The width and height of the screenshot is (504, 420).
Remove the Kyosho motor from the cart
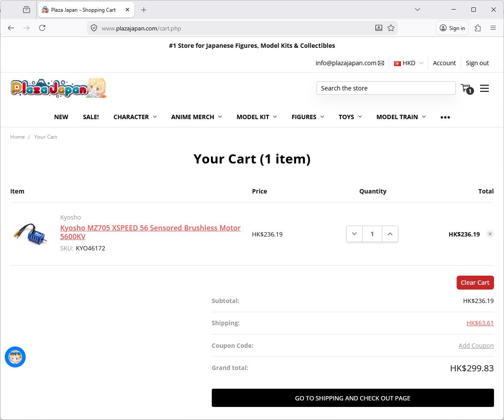click(x=490, y=234)
